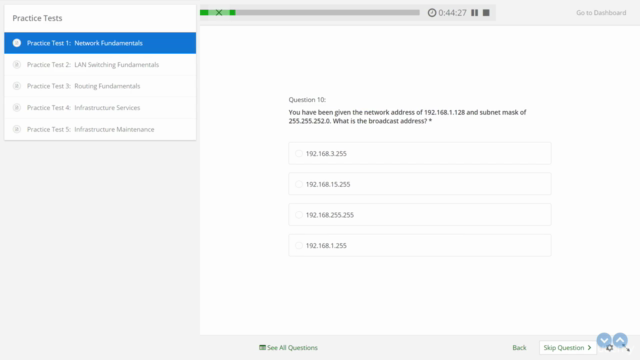Open Practice Test 2: LAN Switching Fundamentals

(x=100, y=64)
